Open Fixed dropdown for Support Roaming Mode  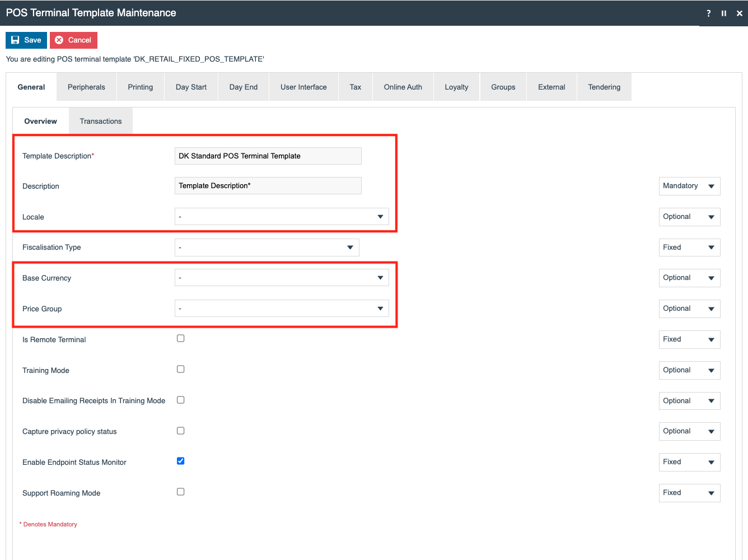tap(690, 493)
